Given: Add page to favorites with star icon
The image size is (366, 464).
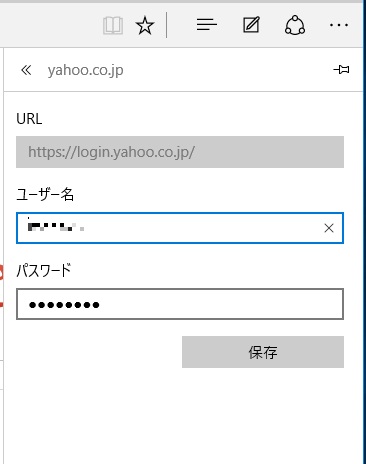Looking at the screenshot, I should 145,25.
